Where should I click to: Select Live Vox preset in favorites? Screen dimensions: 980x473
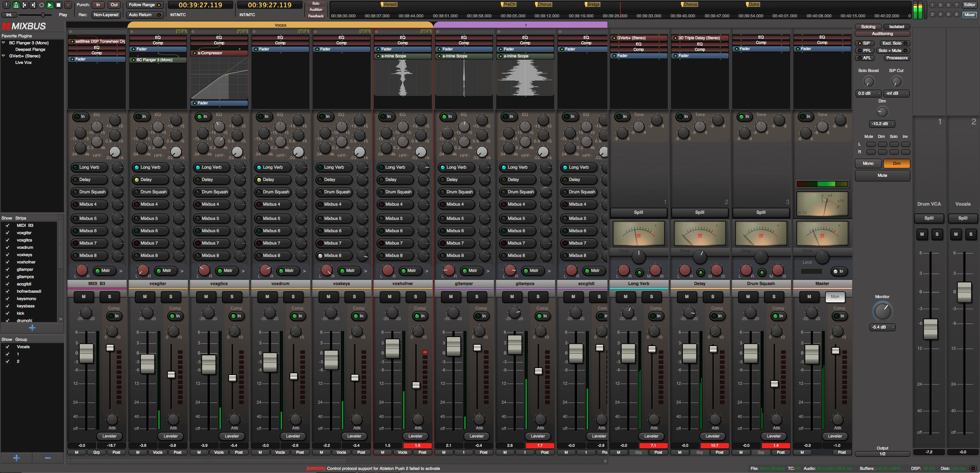pyautogui.click(x=23, y=62)
